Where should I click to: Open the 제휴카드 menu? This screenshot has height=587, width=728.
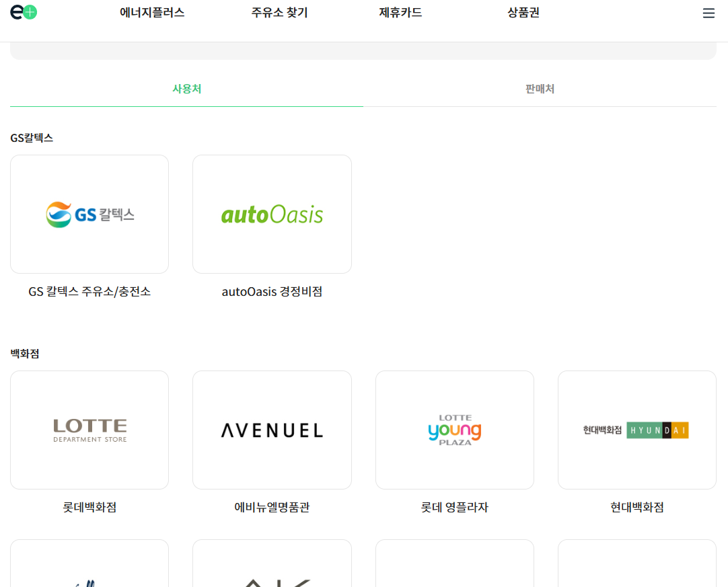click(400, 13)
